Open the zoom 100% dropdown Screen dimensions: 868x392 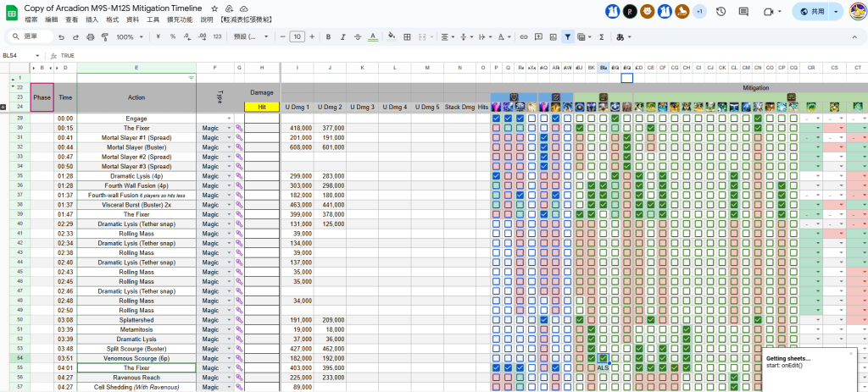(x=129, y=37)
